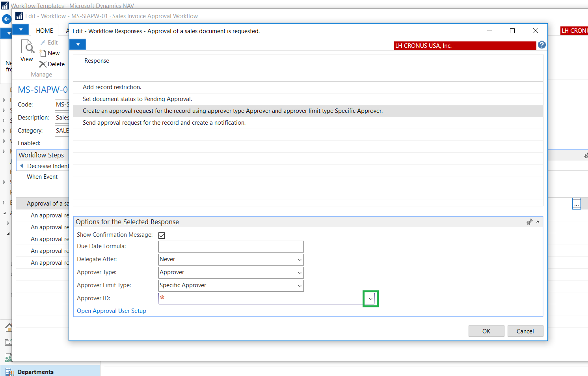
Task: Open the Delegate After dropdown
Action: coord(300,260)
